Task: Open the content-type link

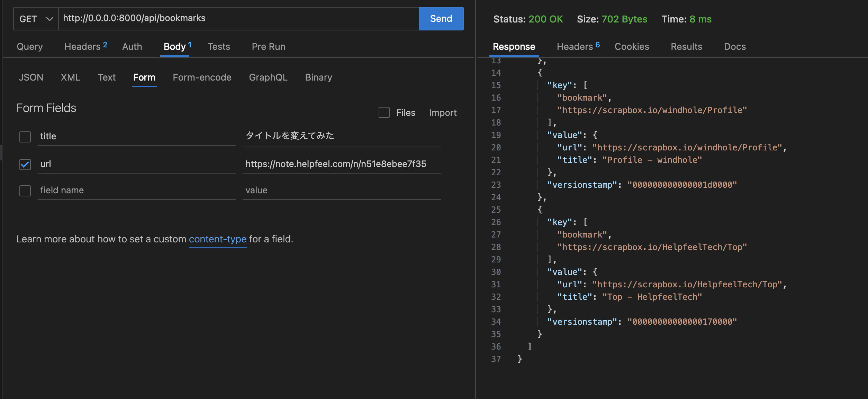Action: [217, 239]
